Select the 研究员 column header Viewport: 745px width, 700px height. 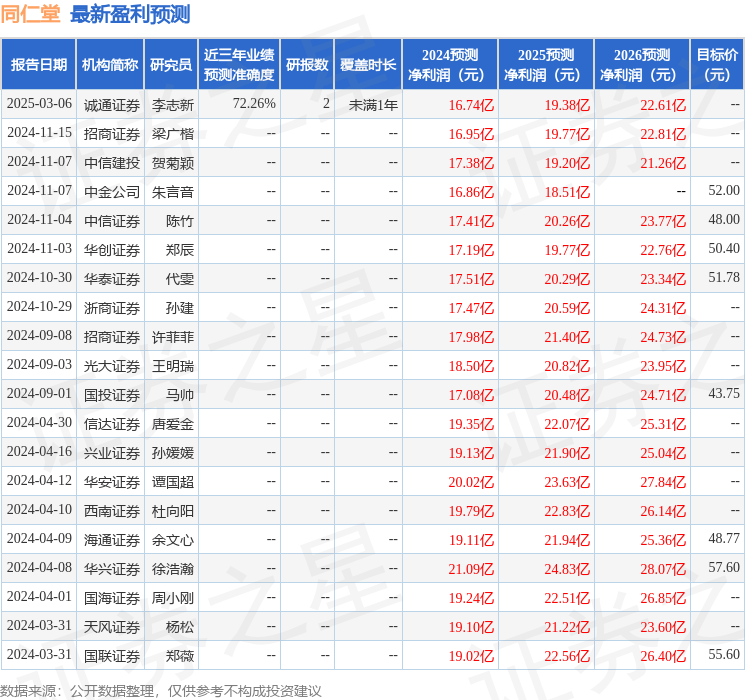[x=171, y=65]
